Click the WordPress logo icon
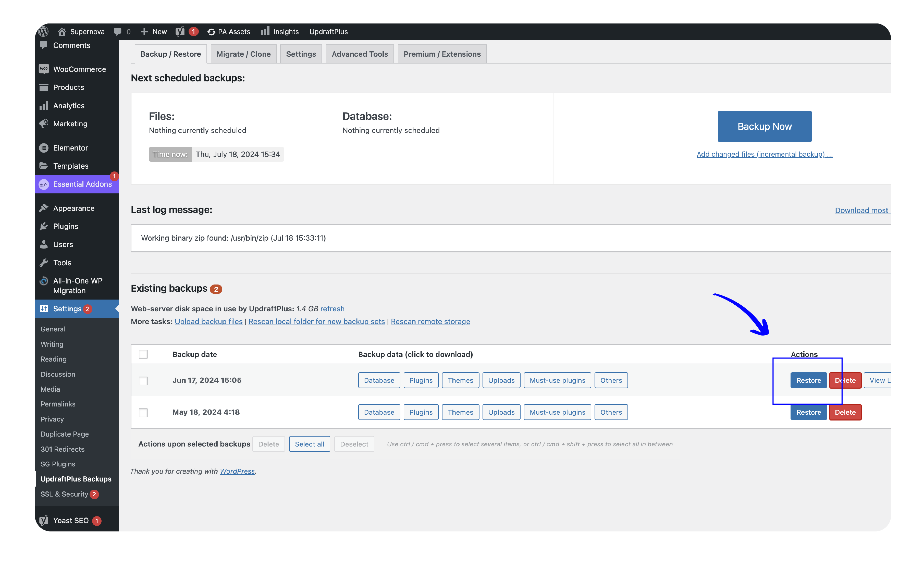Screen dimensions: 924x569 pos(44,32)
